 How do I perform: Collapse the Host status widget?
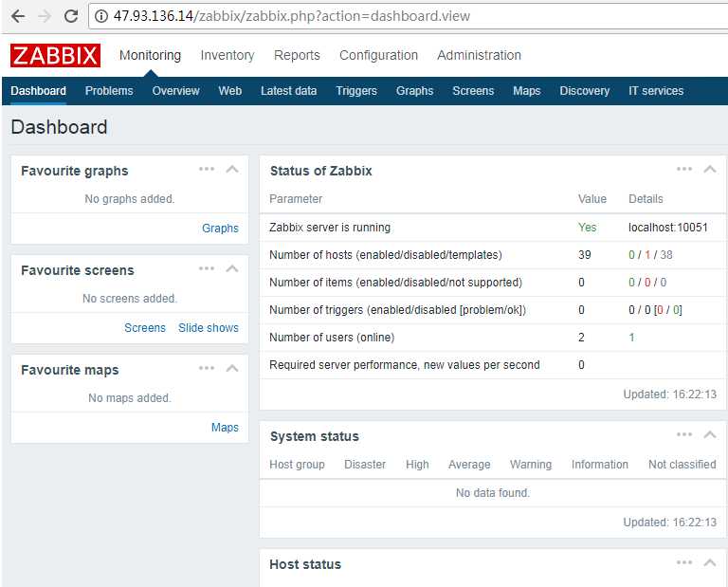pyautogui.click(x=710, y=562)
